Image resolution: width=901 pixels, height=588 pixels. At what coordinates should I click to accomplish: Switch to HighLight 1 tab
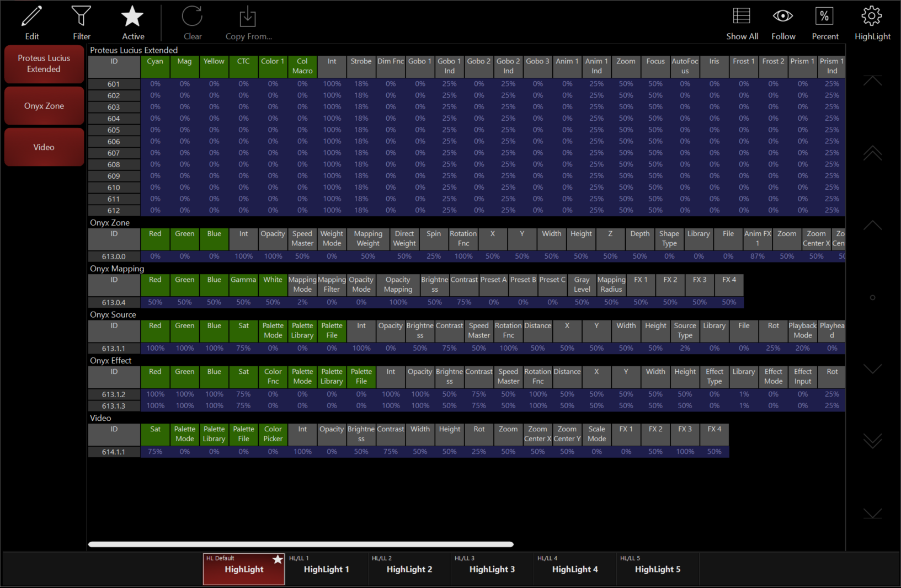(x=327, y=569)
